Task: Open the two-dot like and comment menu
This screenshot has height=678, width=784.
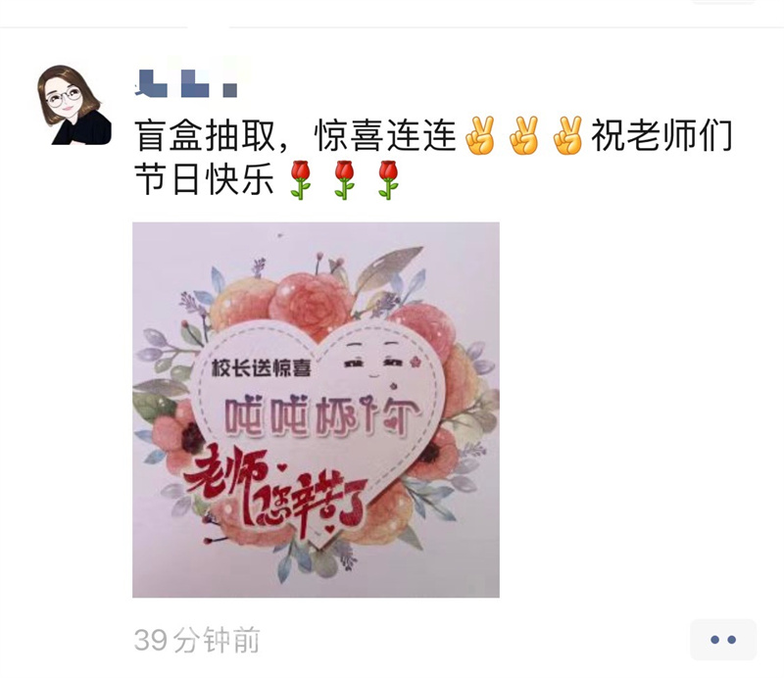Action: [723, 640]
